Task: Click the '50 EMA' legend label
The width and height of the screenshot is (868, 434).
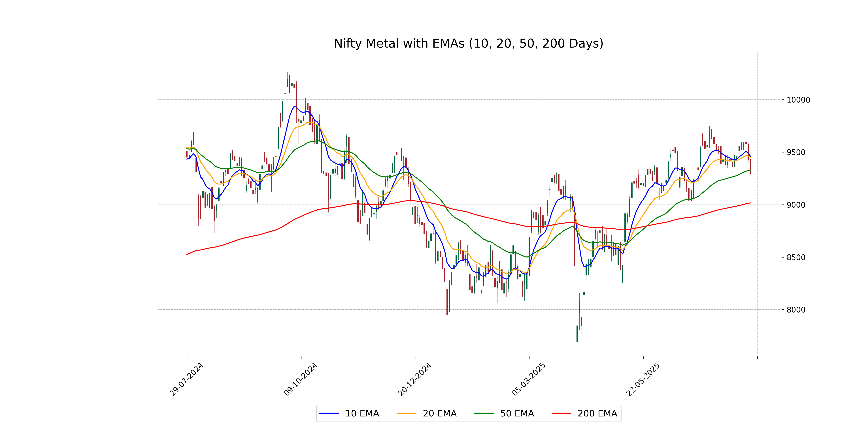Action: click(517, 413)
